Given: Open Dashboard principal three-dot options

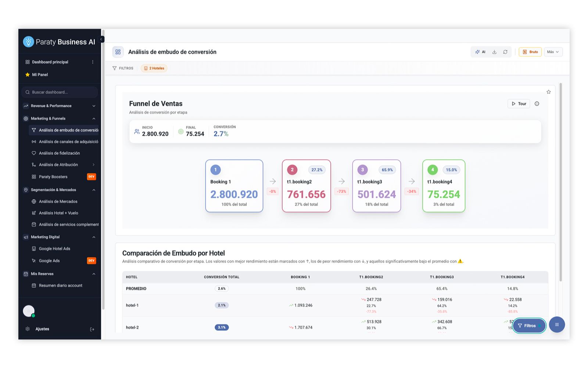Looking at the screenshot, I should (x=93, y=62).
